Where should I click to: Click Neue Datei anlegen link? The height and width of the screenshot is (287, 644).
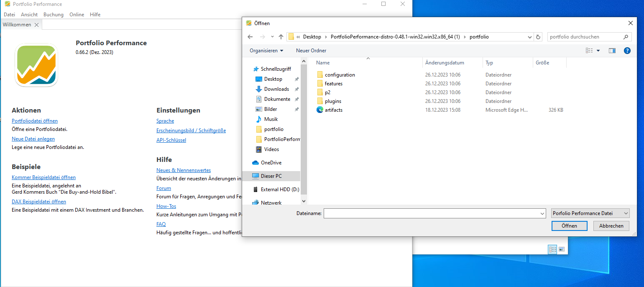pos(33,139)
